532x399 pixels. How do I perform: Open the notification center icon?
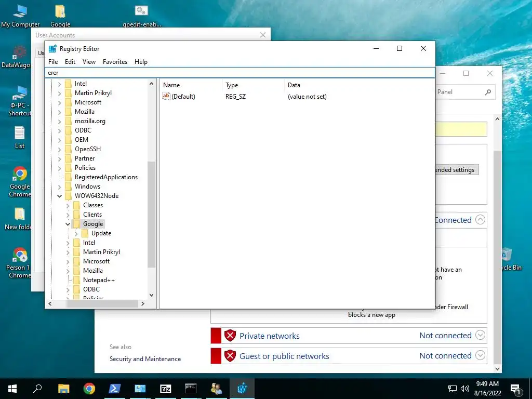coord(515,389)
